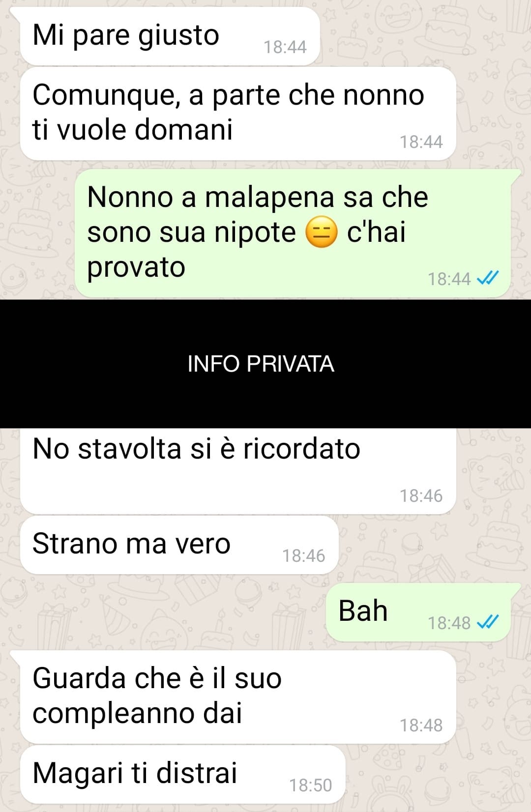Tap the expressionless face emoji
The height and width of the screenshot is (812, 531).
322,232
